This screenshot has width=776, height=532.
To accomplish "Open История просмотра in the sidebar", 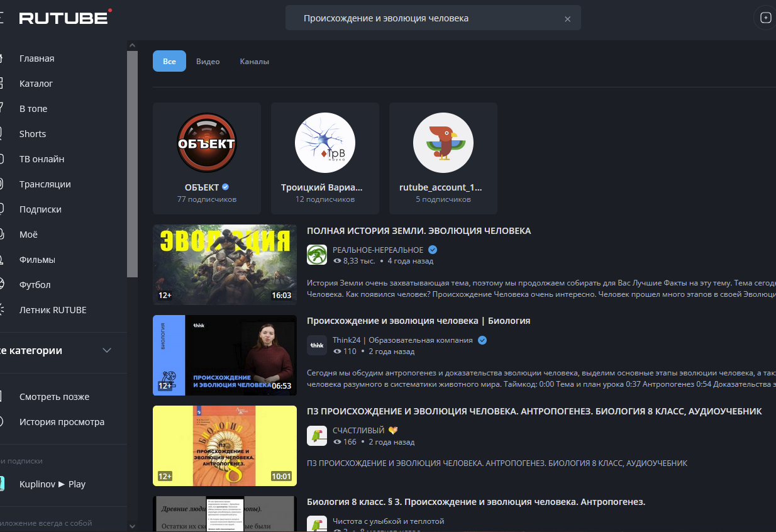I will click(62, 422).
